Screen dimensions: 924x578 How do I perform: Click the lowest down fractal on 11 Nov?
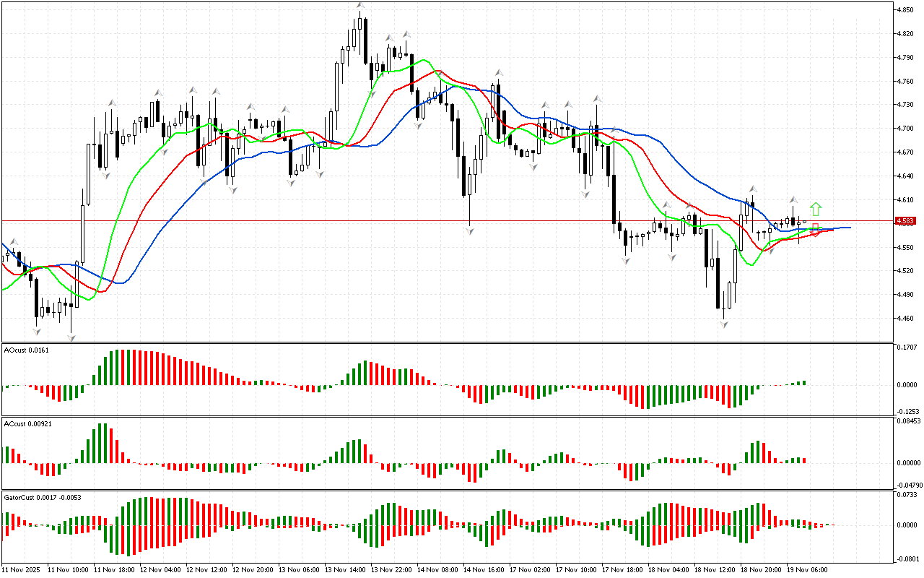[x=71, y=337]
